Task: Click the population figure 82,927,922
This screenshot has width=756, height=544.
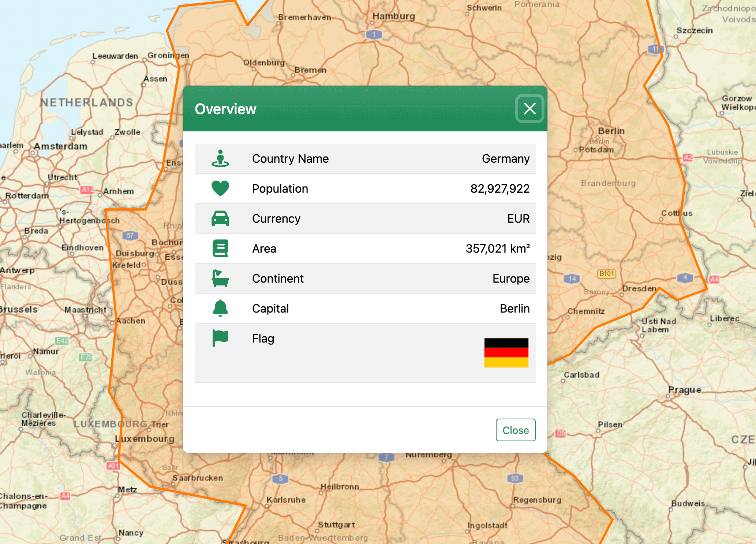Action: coord(499,188)
